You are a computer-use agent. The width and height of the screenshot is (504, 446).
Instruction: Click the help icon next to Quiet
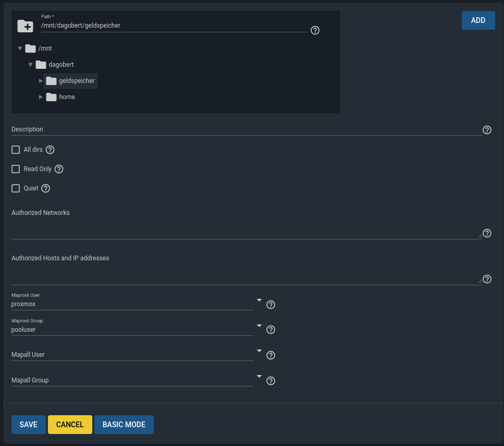point(45,188)
